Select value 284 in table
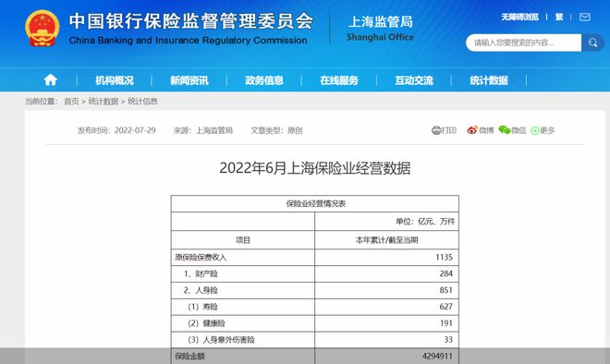This screenshot has height=364, width=610. coord(445,273)
